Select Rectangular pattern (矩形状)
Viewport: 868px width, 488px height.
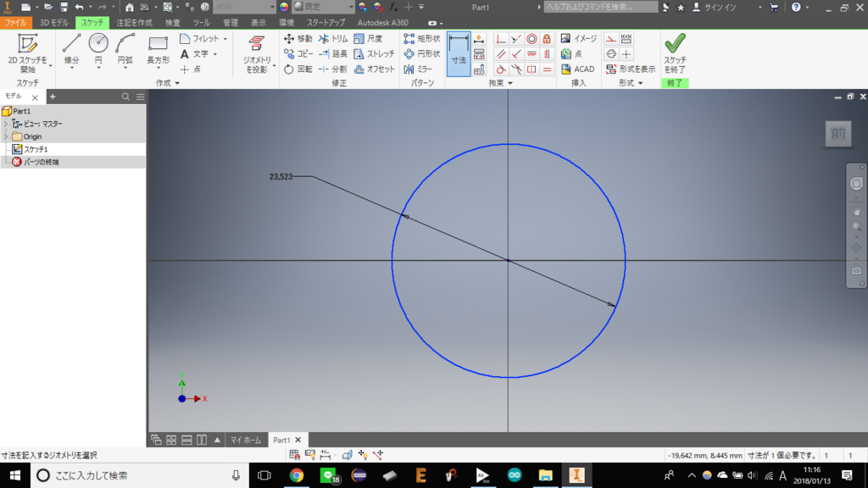(422, 39)
